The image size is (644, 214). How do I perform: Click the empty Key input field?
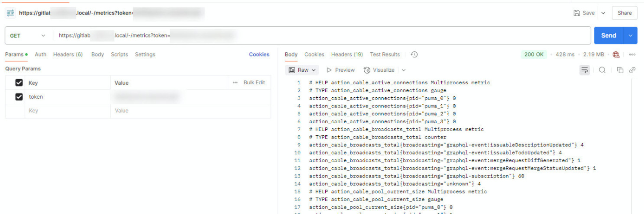point(65,111)
